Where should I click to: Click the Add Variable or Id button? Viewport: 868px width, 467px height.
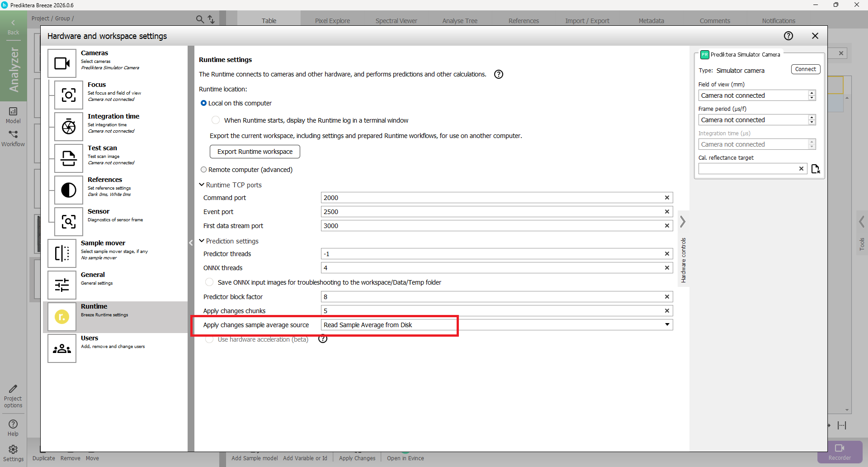(305, 458)
